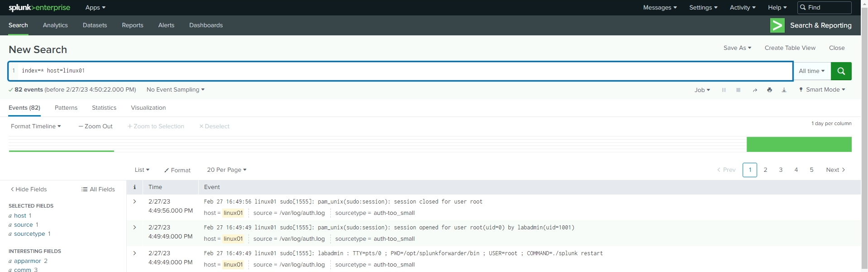Open the Dashboards nav tab

click(206, 25)
